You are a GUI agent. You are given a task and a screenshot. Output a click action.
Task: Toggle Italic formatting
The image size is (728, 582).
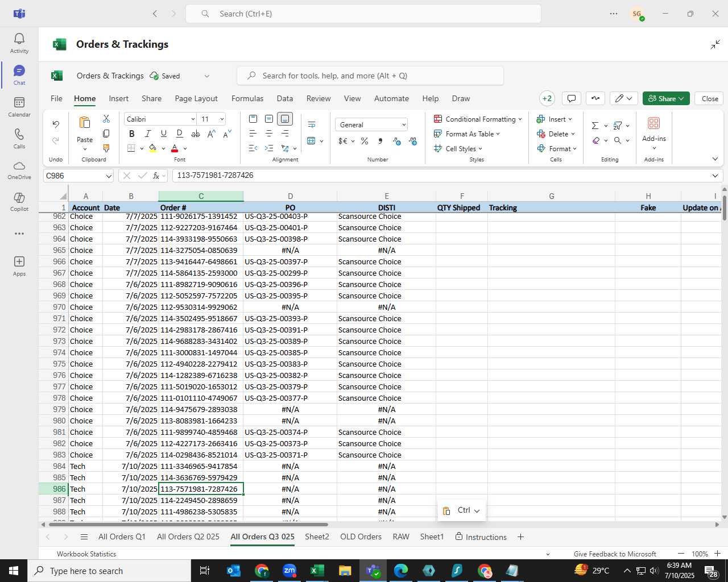148,134
